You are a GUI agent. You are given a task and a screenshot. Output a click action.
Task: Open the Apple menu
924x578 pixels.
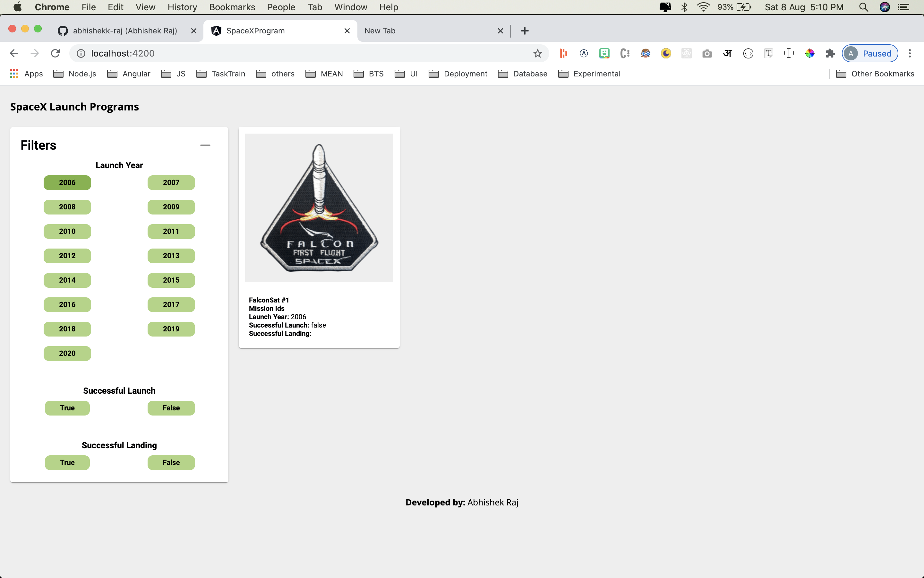coord(18,7)
